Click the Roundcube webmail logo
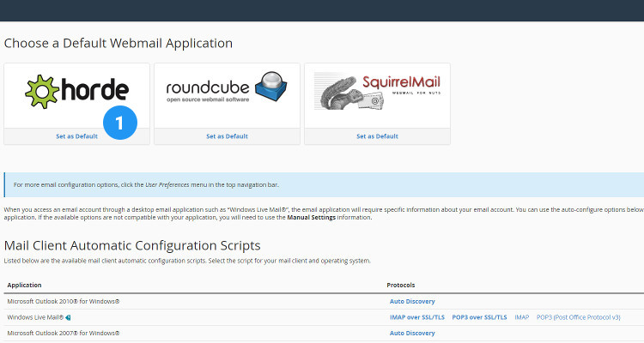644x343 pixels. coord(227,91)
